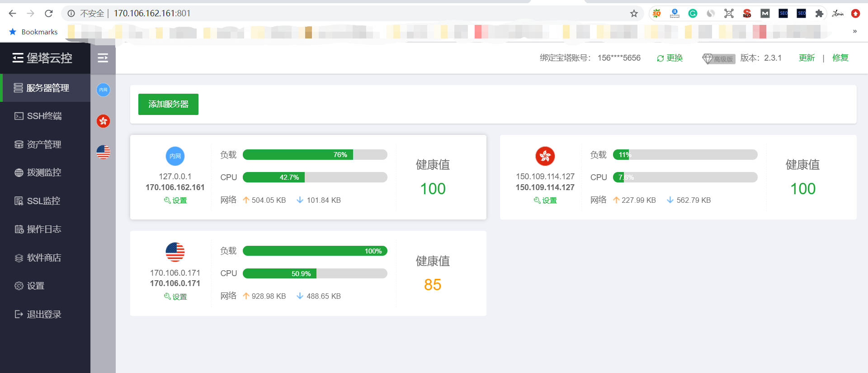This screenshot has height=373, width=868.
Task: Open 设置 for server 150.109.114.127
Action: (x=545, y=200)
